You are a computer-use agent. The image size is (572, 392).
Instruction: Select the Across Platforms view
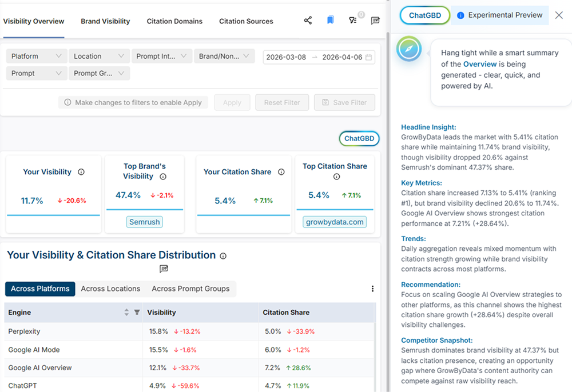coord(40,289)
